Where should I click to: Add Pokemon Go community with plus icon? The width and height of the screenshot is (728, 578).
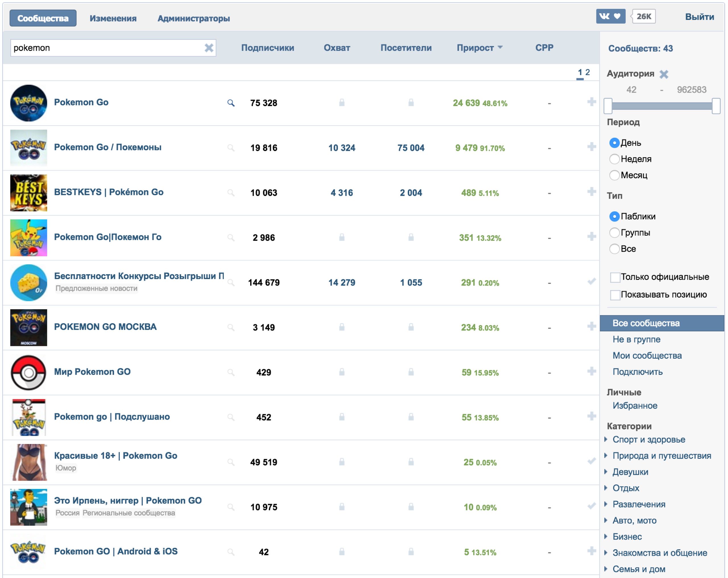tap(591, 102)
